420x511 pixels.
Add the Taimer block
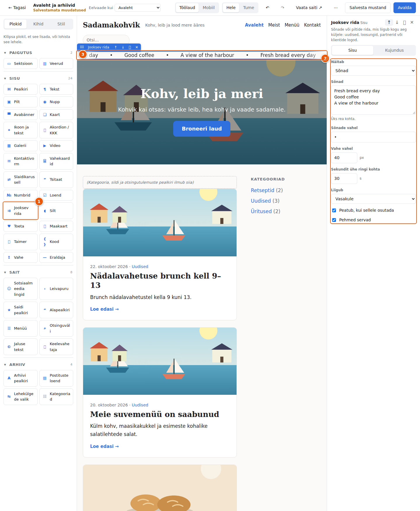click(x=20, y=242)
